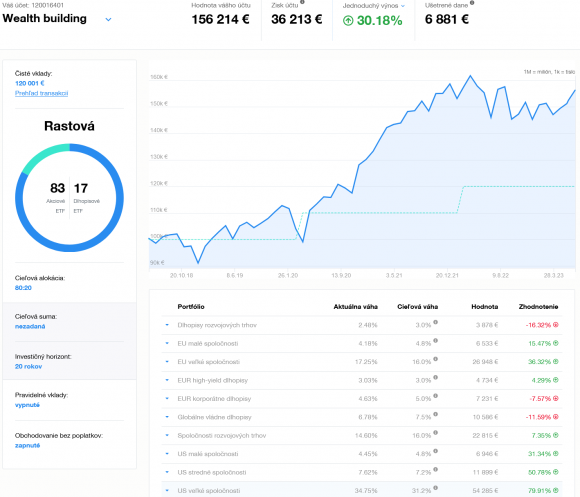Screen dimensions: 580x497
Task: Click red icon next to -16.32% return
Action: (555, 325)
